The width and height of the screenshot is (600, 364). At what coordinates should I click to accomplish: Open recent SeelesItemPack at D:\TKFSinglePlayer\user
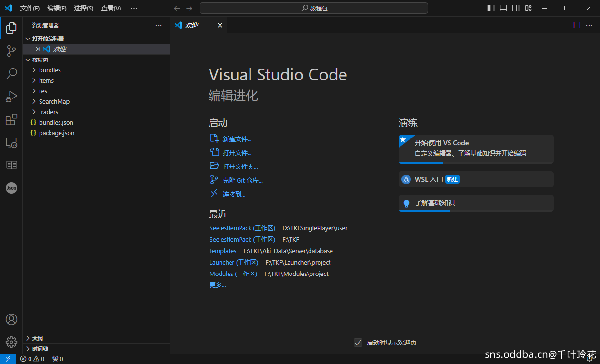pyautogui.click(x=242, y=228)
